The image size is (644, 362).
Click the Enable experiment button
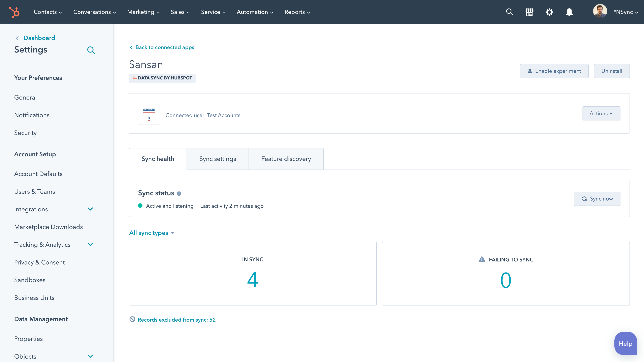[554, 71]
